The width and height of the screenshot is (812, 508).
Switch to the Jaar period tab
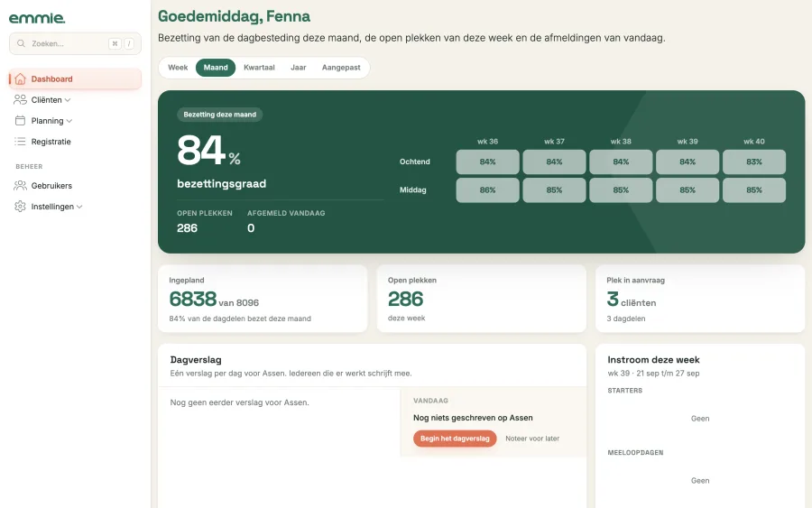299,68
